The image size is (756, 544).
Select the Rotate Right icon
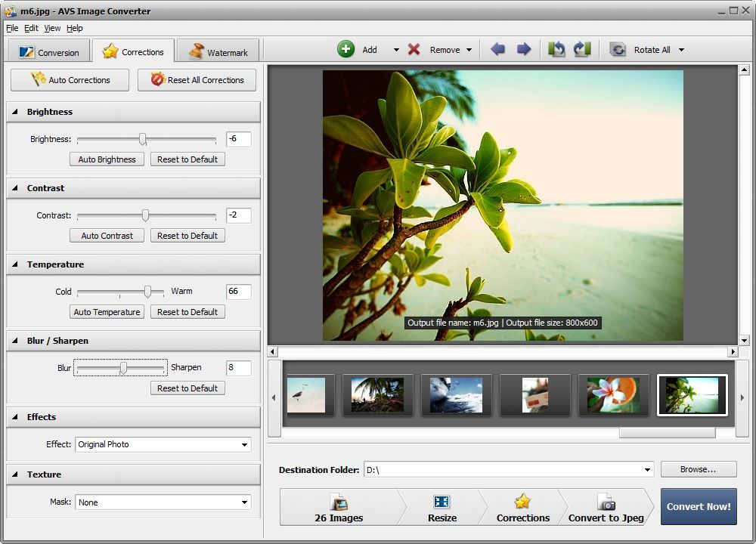click(x=581, y=49)
